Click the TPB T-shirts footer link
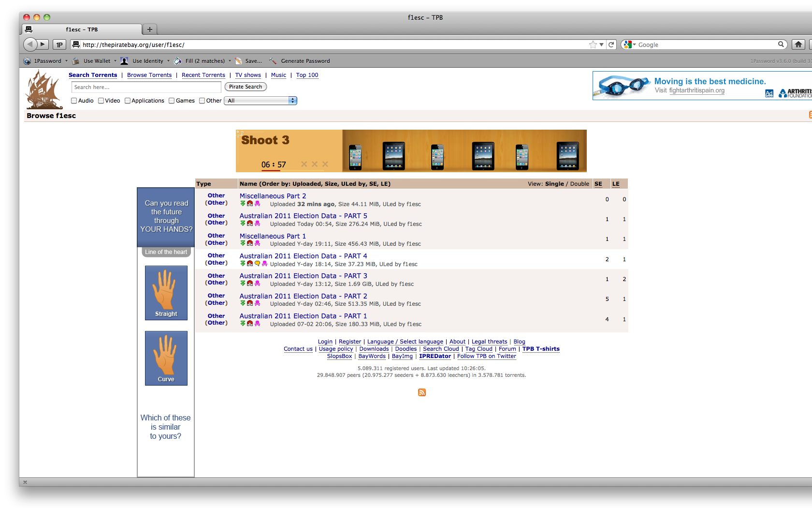This screenshot has height=508, width=812. tap(541, 349)
